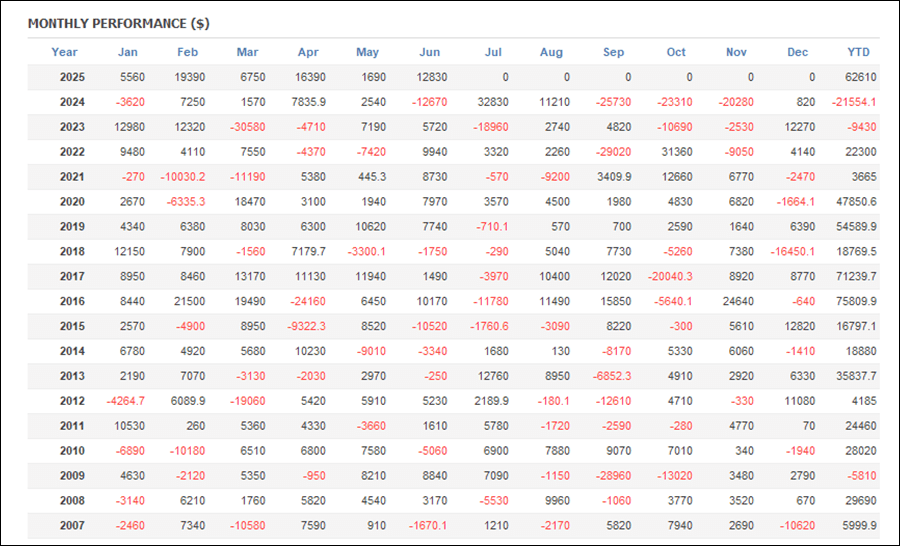The height and width of the screenshot is (546, 900).
Task: Select the 2022 year row label
Action: (72, 152)
